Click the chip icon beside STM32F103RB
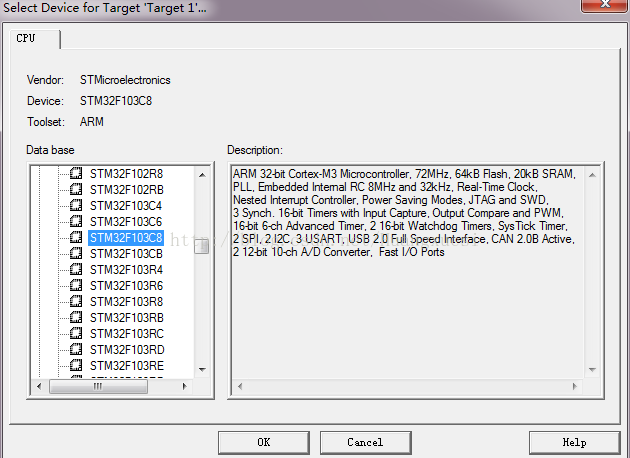 tap(76, 317)
